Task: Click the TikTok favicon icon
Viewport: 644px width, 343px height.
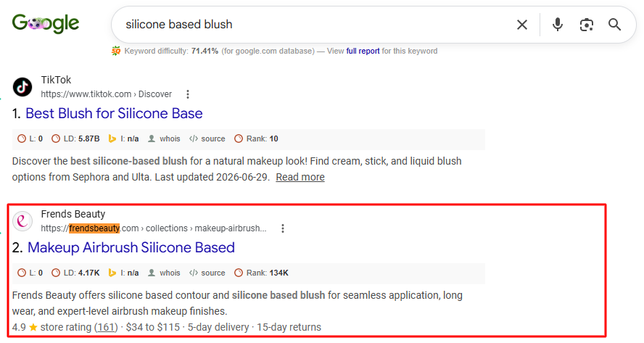Action: click(x=22, y=87)
